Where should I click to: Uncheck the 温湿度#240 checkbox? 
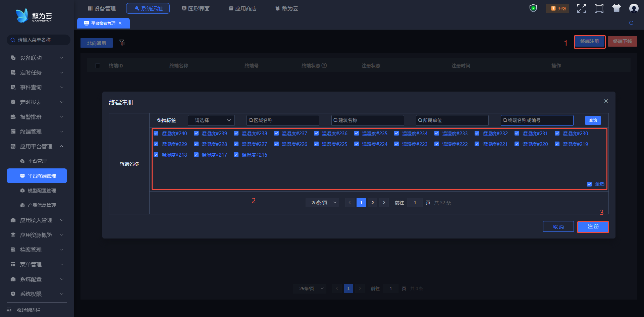pos(156,133)
